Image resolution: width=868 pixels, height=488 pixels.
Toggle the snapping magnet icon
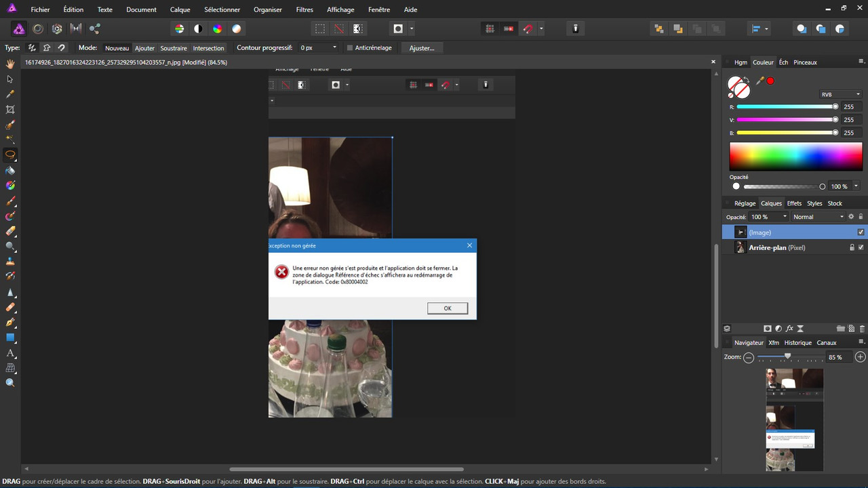pyautogui.click(x=528, y=28)
